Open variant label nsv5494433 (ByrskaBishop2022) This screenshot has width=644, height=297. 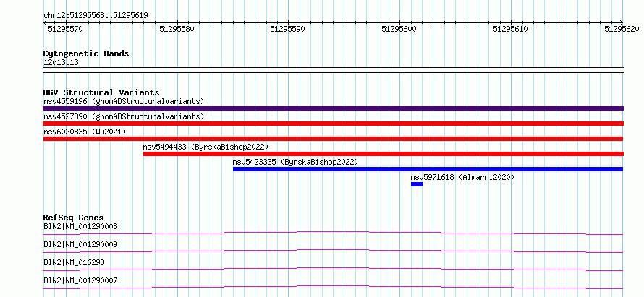[x=206, y=147]
